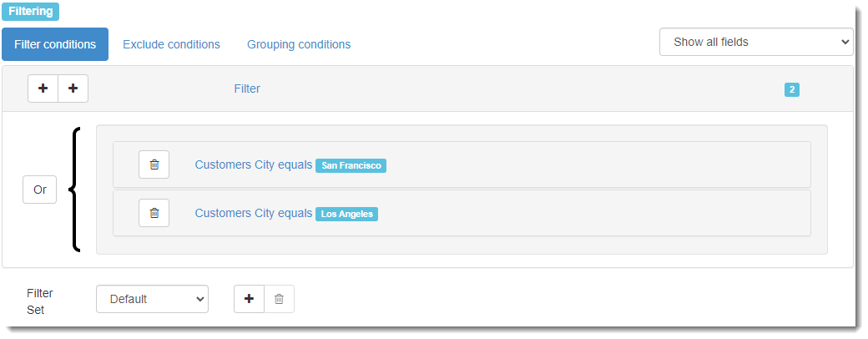The image size is (868, 339).
Task: Click the first plus icon in Filter header
Action: pos(43,89)
